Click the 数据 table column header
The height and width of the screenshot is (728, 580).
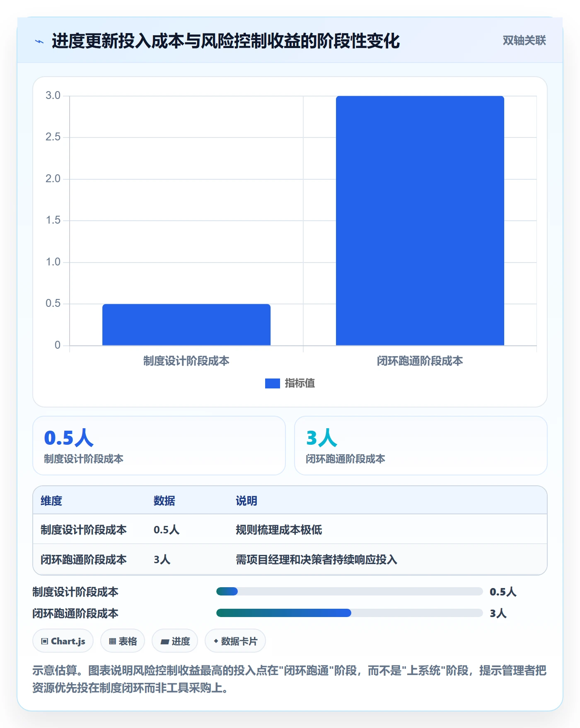(164, 501)
